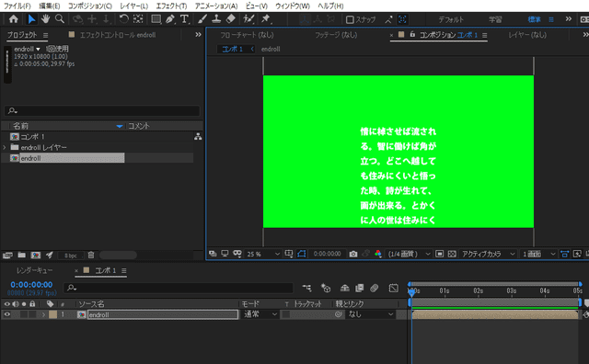This screenshot has height=364, width=589.
Task: Select the Selection (arrow) tool
Action: pyautogui.click(x=31, y=18)
